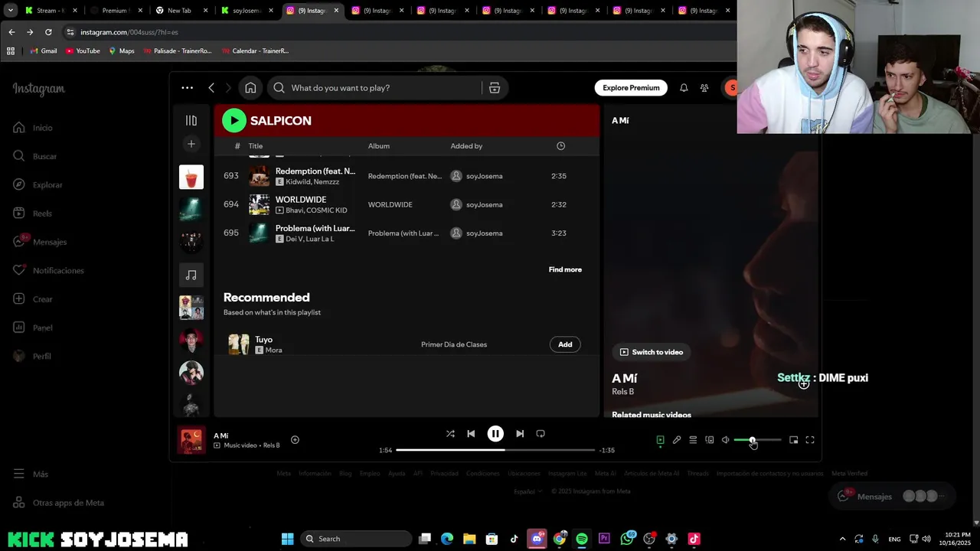Open the music note playlist in the library
The image size is (980, 551).
pos(191,275)
